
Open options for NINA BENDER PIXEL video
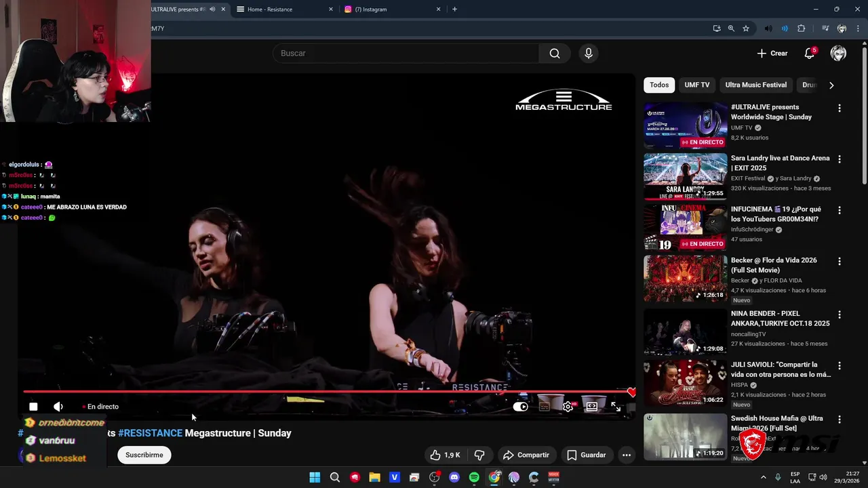pyautogui.click(x=840, y=314)
